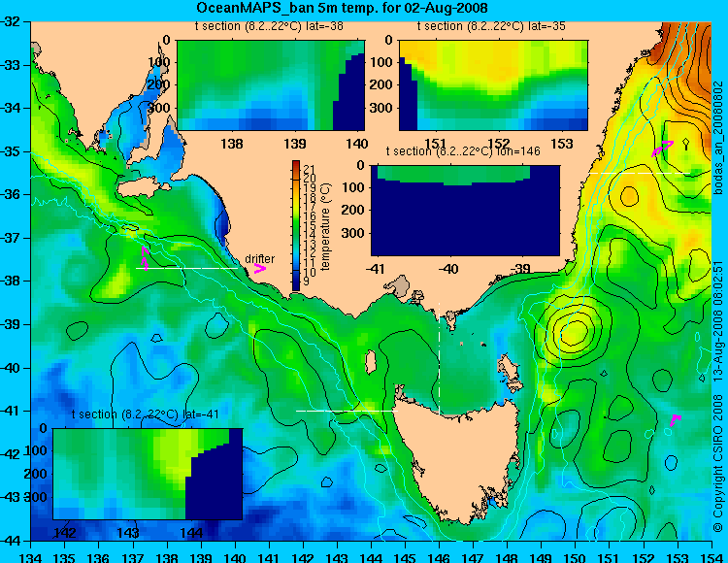Click the '139' longitude tick under lat=-38 inset
This screenshot has width=728, height=563.
tap(295, 144)
